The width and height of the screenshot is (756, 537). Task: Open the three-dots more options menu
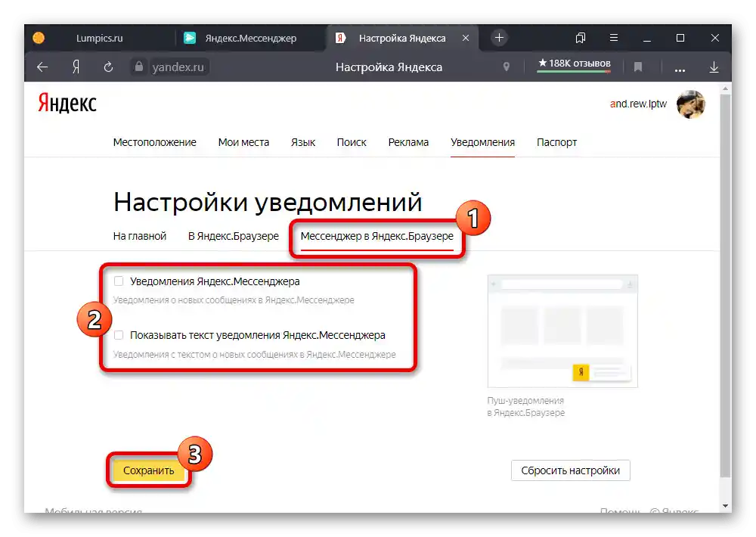click(x=680, y=70)
